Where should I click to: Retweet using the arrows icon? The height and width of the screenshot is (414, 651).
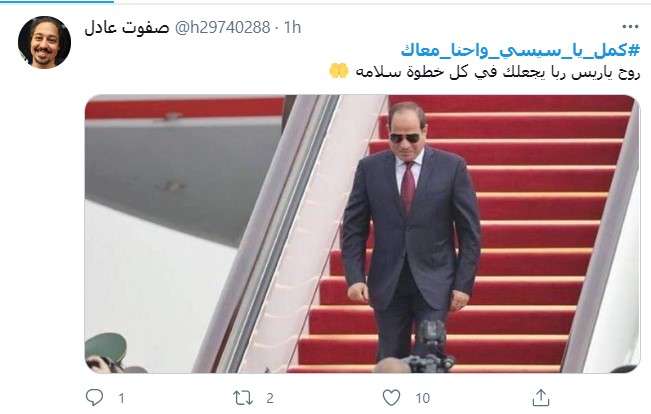coord(243,398)
